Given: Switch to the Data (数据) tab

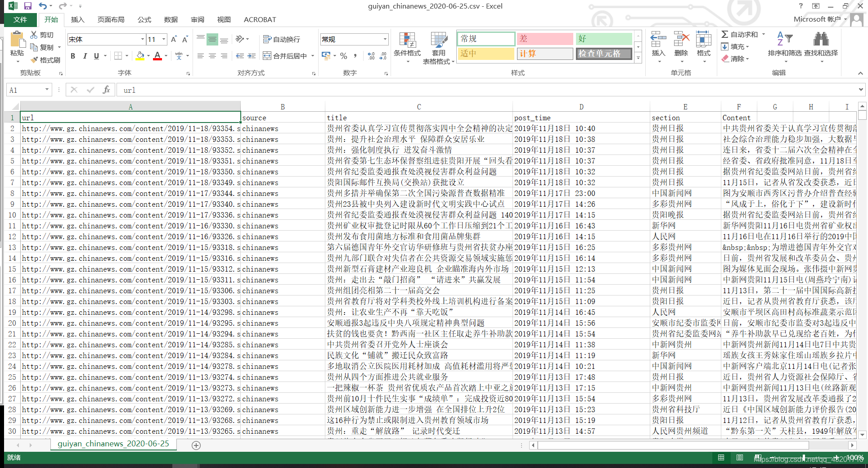Looking at the screenshot, I should point(171,19).
